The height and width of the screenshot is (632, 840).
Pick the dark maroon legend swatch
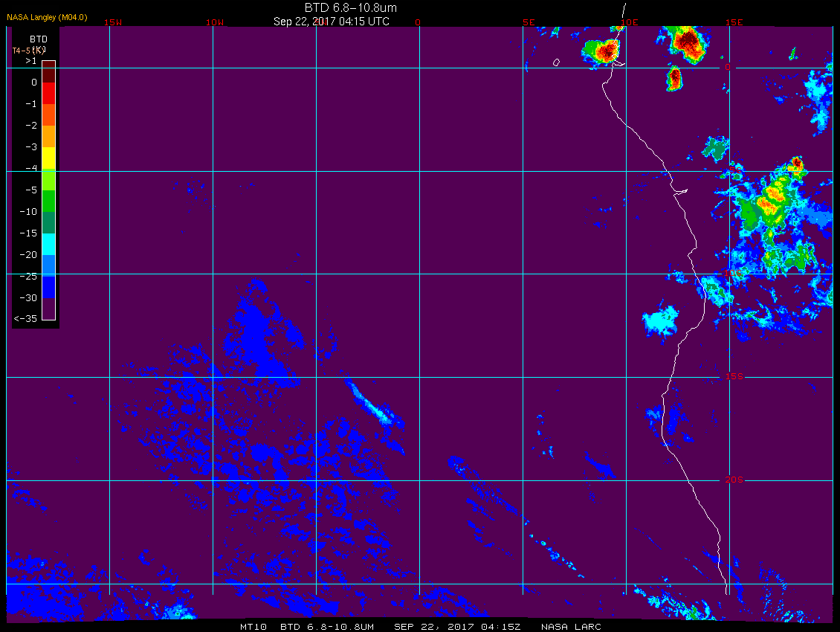click(49, 71)
